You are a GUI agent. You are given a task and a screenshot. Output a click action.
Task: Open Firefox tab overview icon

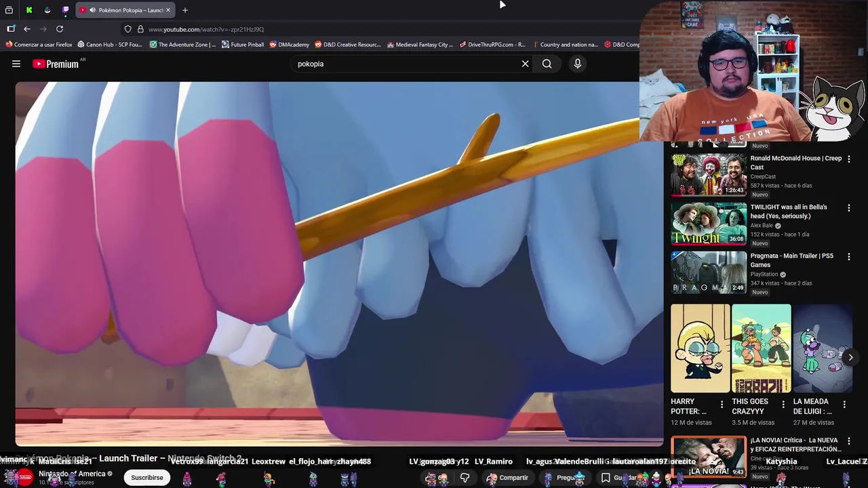(9, 10)
